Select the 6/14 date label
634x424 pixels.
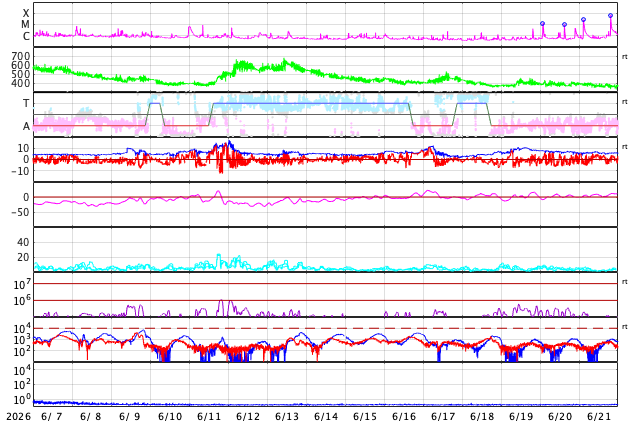point(326,416)
